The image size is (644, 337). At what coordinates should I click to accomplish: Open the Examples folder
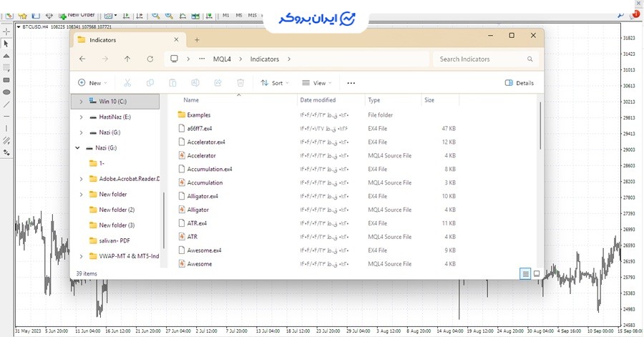click(198, 114)
